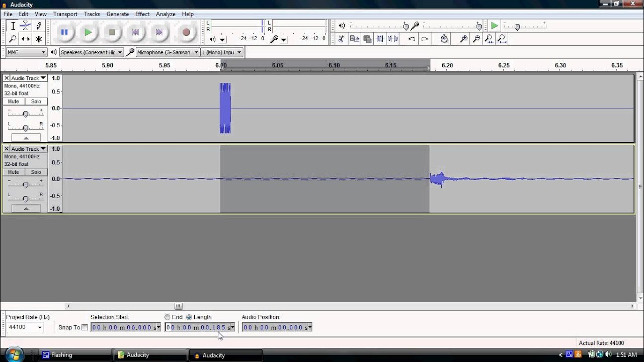The width and height of the screenshot is (644, 362).
Task: Click the output volume slider handle
Action: click(406, 26)
